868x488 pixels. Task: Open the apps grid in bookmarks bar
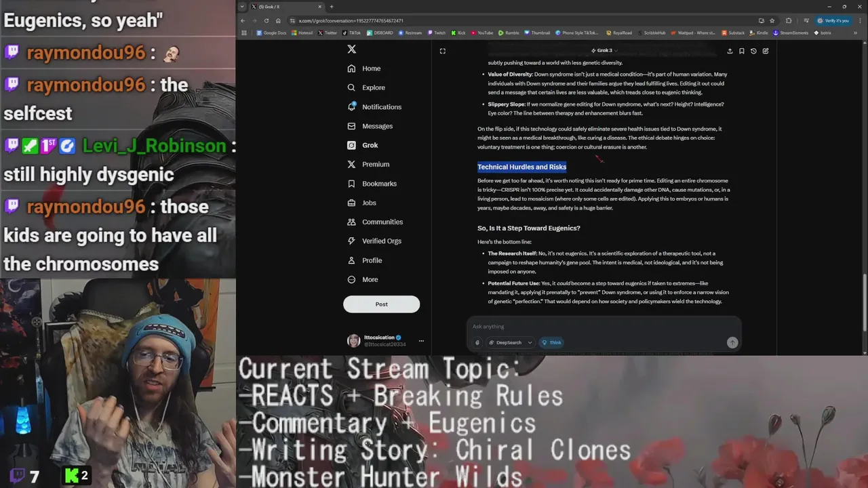pyautogui.click(x=244, y=33)
